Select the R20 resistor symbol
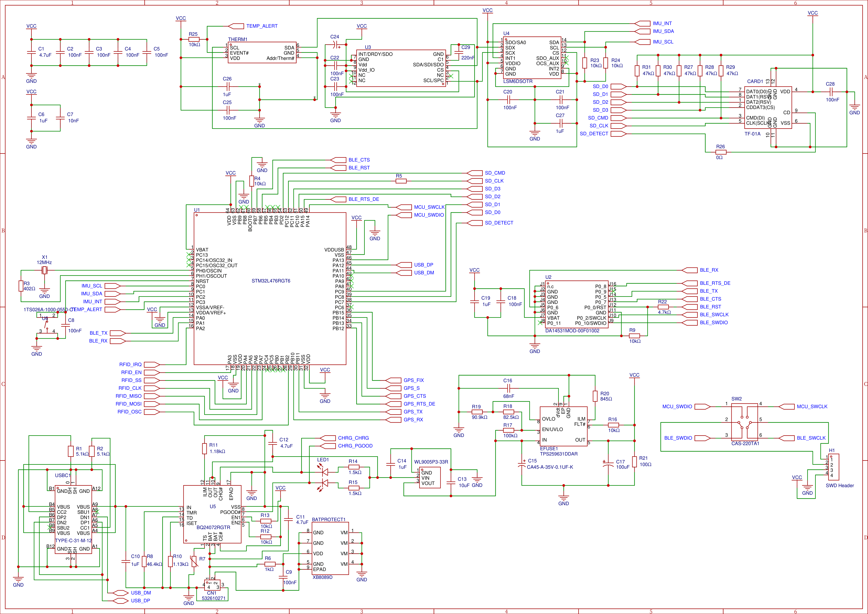The image size is (868, 614). (595, 396)
